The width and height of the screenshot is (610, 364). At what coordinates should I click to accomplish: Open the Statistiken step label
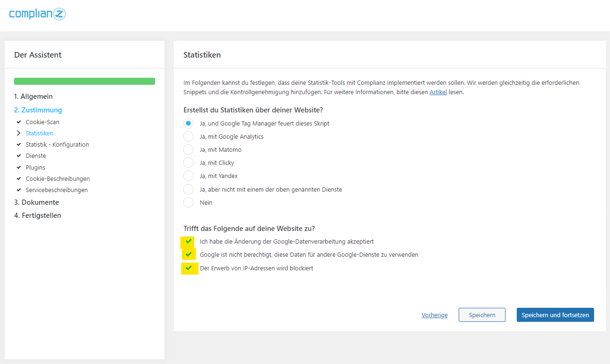[x=39, y=133]
